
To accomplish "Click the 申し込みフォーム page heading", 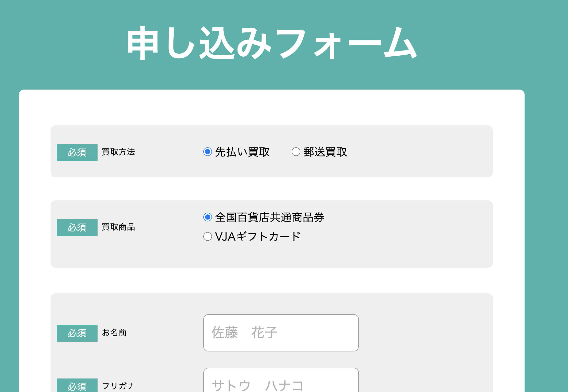I will (272, 43).
